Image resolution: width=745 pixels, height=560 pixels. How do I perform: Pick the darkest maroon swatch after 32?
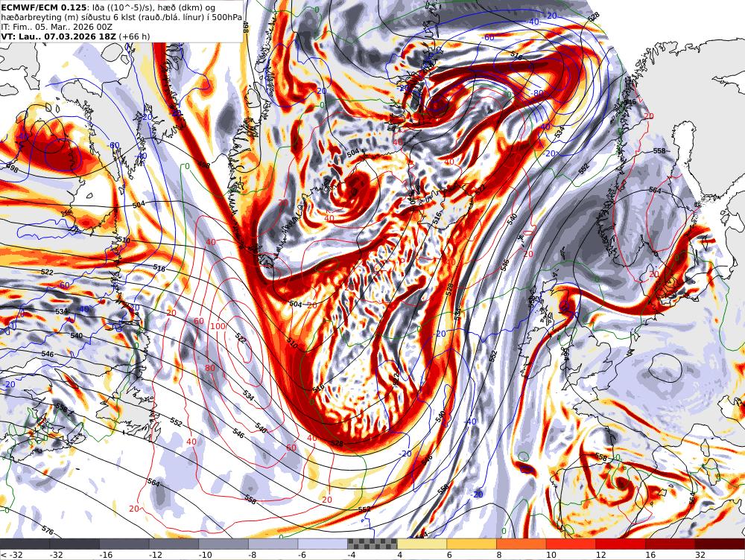[720, 544]
